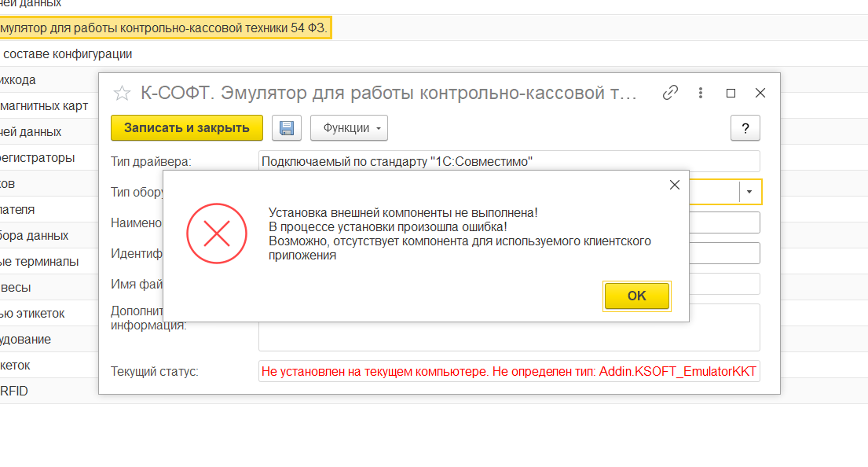Select составе конфигурации list row

click(x=68, y=54)
